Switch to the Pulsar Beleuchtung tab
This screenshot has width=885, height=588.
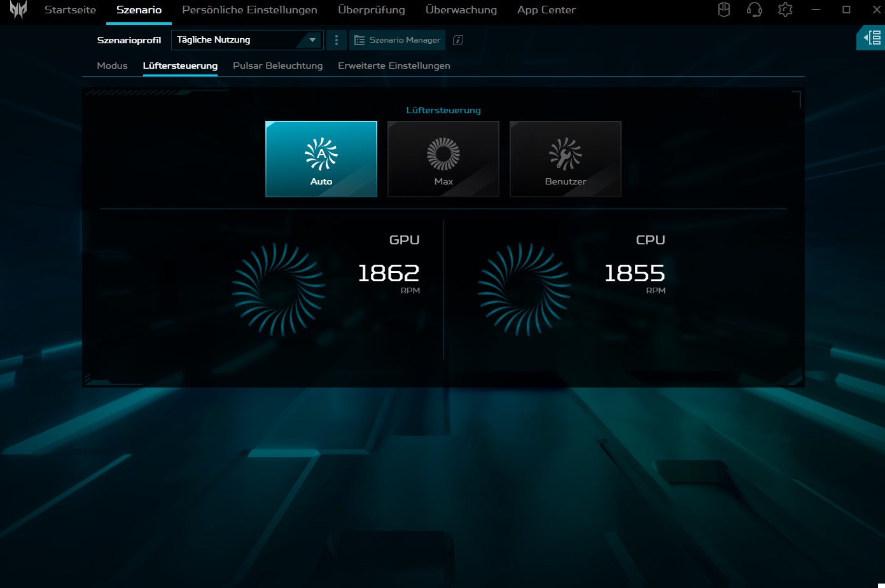277,66
